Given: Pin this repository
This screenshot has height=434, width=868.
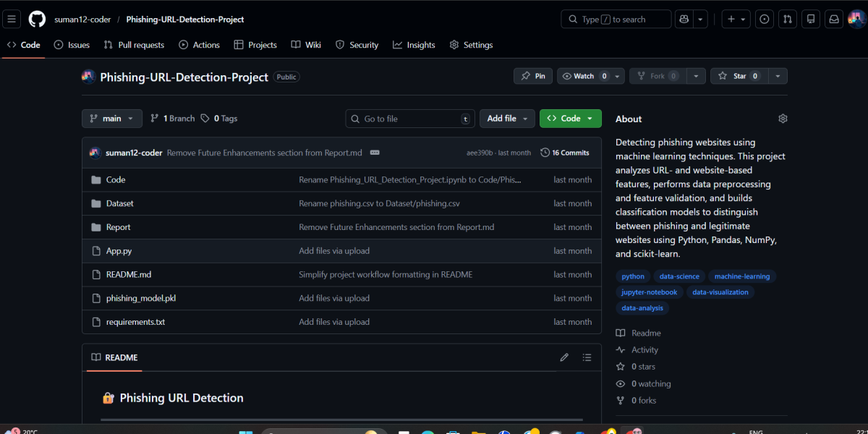Looking at the screenshot, I should [x=533, y=76].
